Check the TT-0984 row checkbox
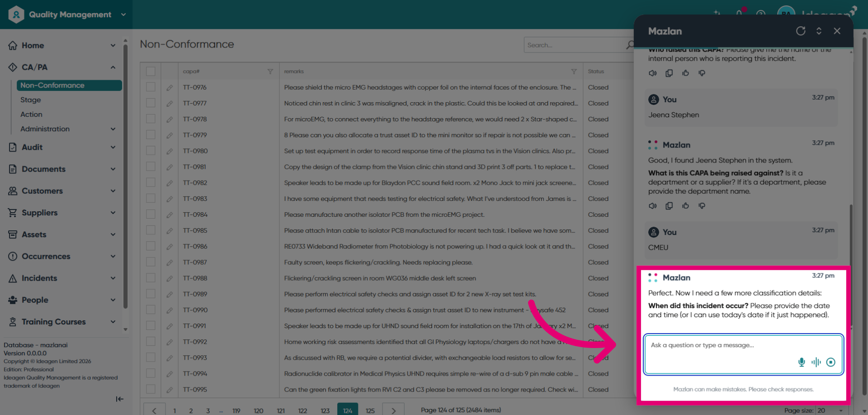Screen dimensions: 868x415 151,214
